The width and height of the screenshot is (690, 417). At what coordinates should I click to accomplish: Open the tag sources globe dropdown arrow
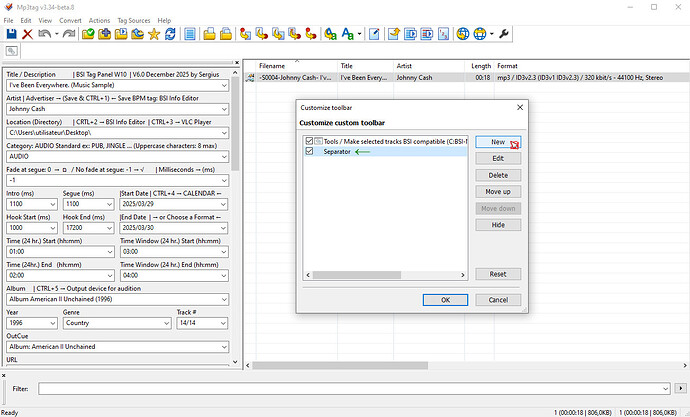pos(492,34)
